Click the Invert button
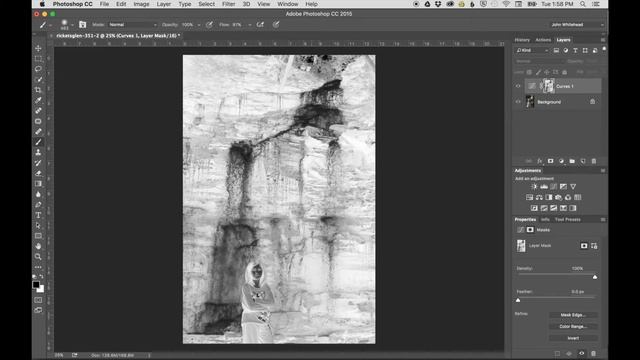Screen dimensions: 640x360 tap(573, 338)
